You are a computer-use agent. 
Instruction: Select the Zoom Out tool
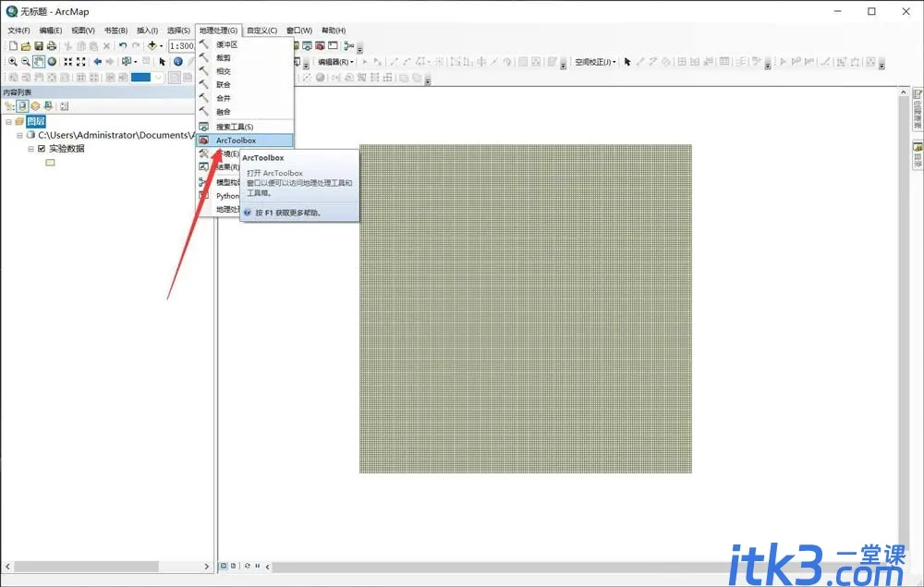point(25,61)
